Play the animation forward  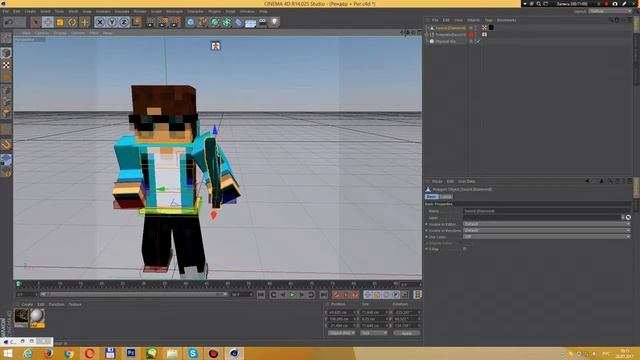(292, 295)
